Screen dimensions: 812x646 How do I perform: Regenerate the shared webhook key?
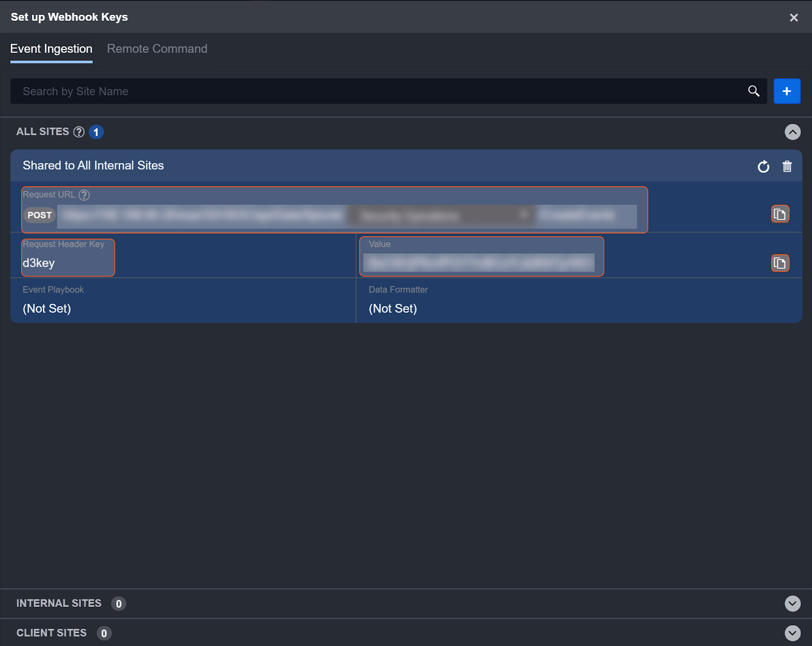(x=763, y=167)
